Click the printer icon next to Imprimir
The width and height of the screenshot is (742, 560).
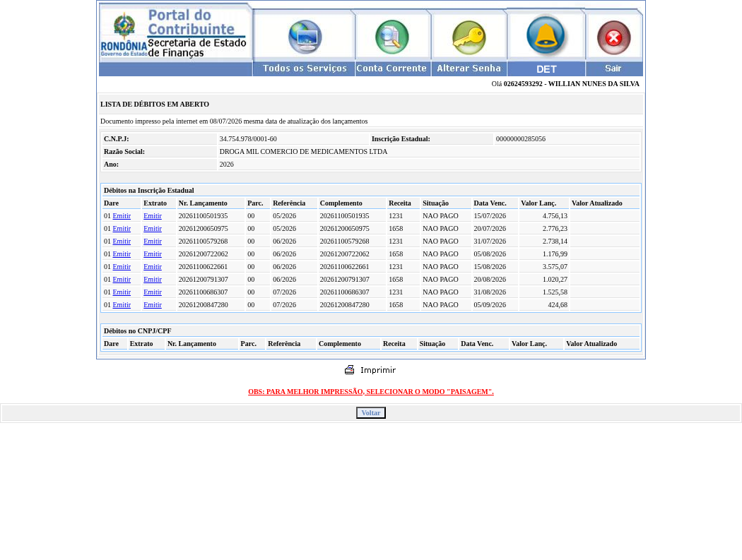(x=349, y=370)
